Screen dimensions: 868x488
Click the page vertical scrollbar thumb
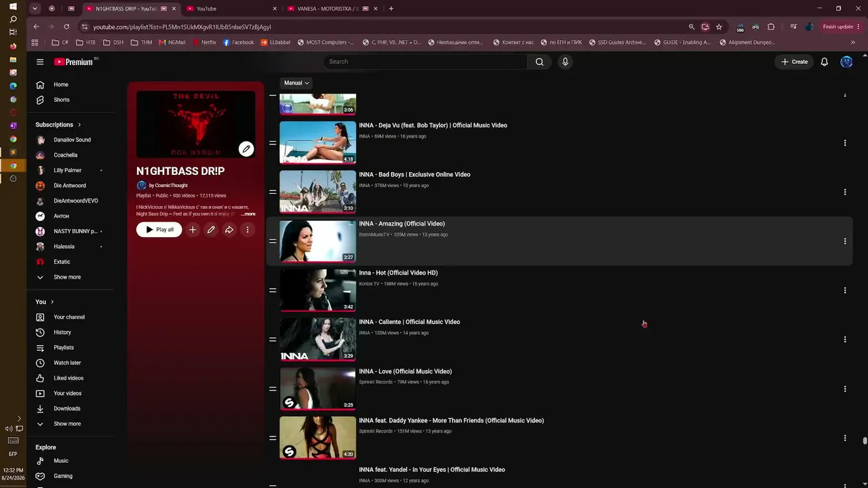[x=865, y=441]
